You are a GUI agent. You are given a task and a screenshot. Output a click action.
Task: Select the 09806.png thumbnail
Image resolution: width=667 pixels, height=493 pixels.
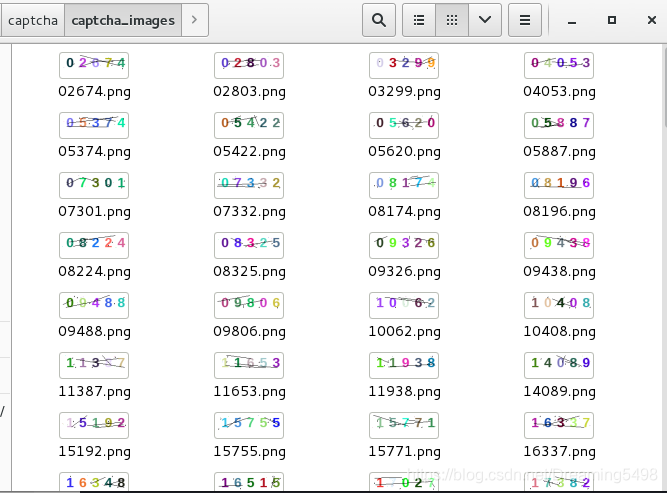249,305
